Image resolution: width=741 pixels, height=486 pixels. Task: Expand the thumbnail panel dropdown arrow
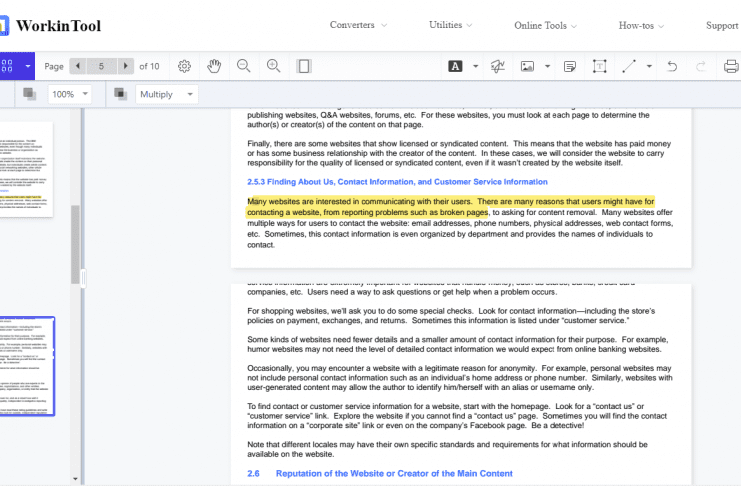point(28,66)
